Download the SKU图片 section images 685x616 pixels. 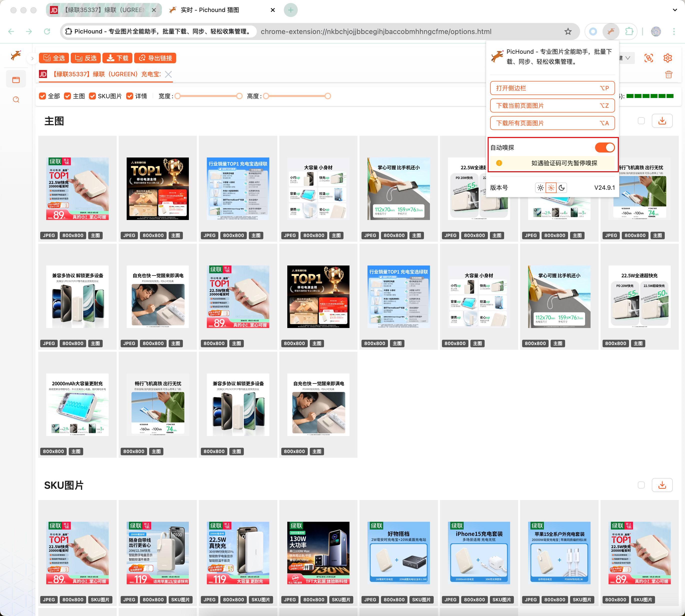click(x=662, y=485)
